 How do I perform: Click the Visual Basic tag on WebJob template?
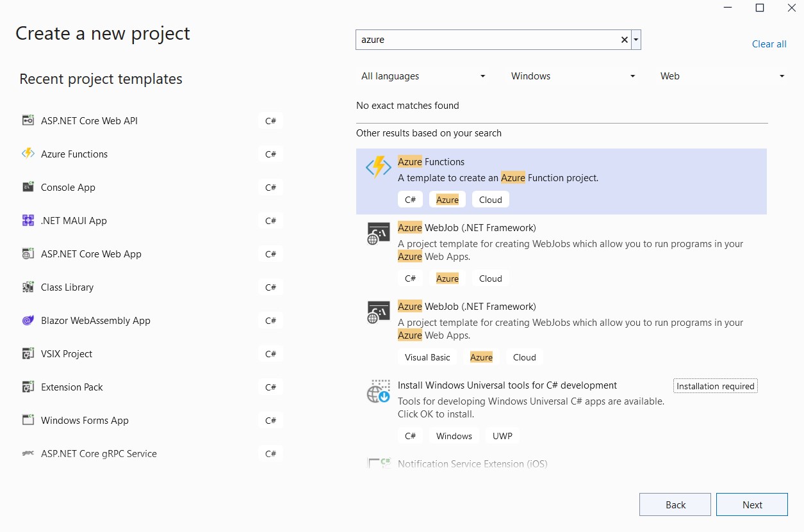click(427, 357)
